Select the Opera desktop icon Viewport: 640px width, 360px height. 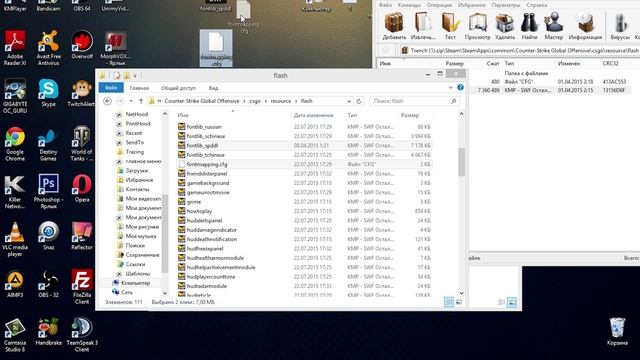coord(82,188)
